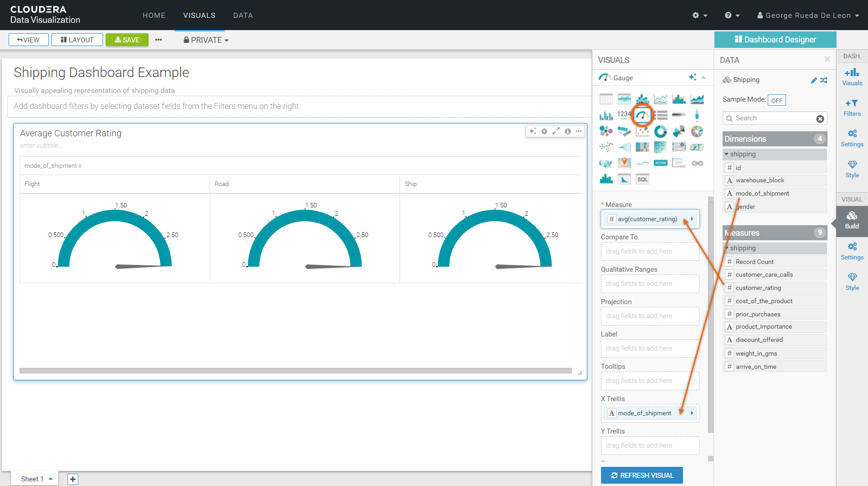Expand the Average Customer Rating visual fullscreen

point(556,131)
